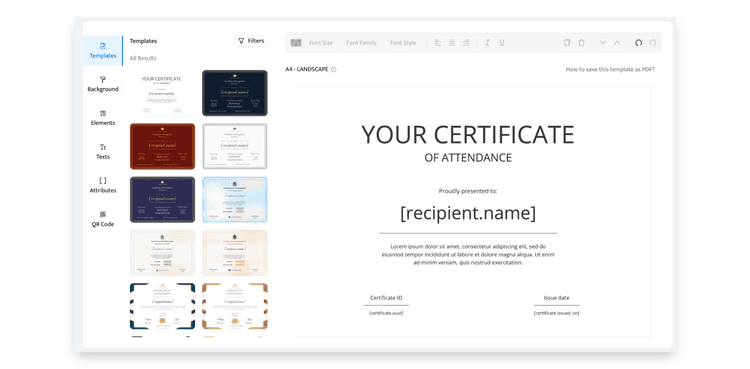Bring element forward with up chevron
Screen dimensions: 750x369
(x=617, y=43)
